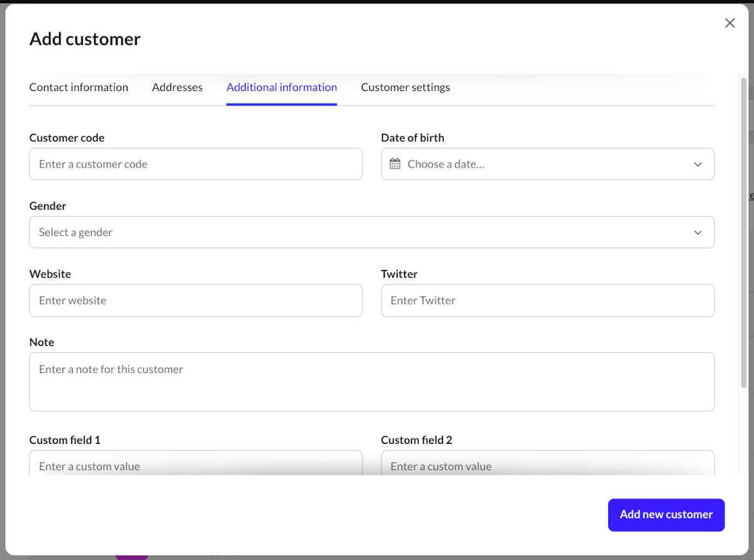Click the Customer code input field
The image size is (754, 560).
[196, 164]
